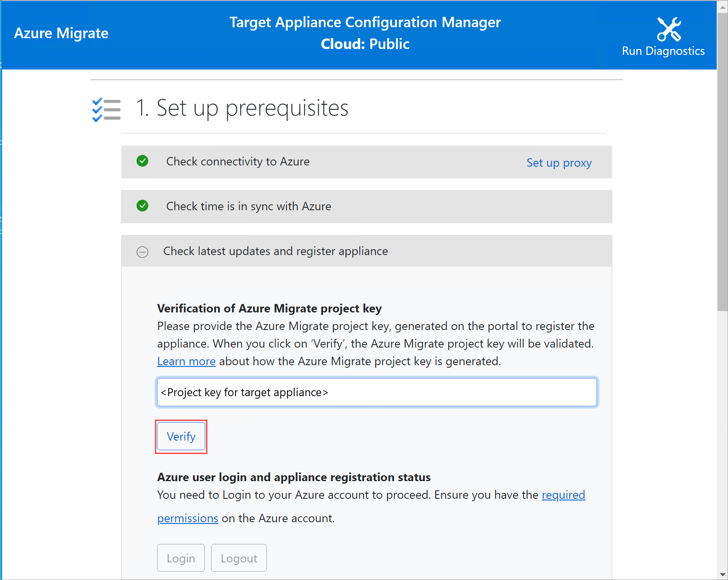Click the checklist icon beside Set up prerequisites
The height and width of the screenshot is (580, 728).
point(106,109)
